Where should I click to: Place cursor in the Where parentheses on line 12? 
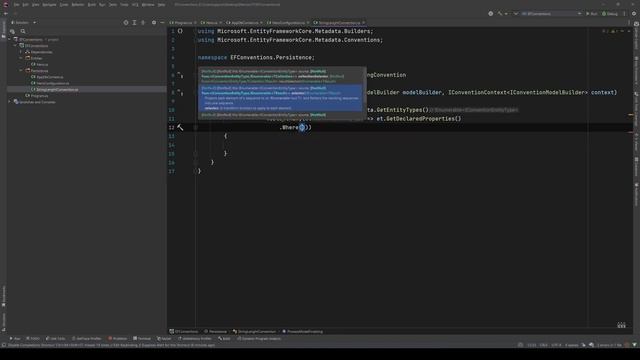pyautogui.click(x=302, y=127)
